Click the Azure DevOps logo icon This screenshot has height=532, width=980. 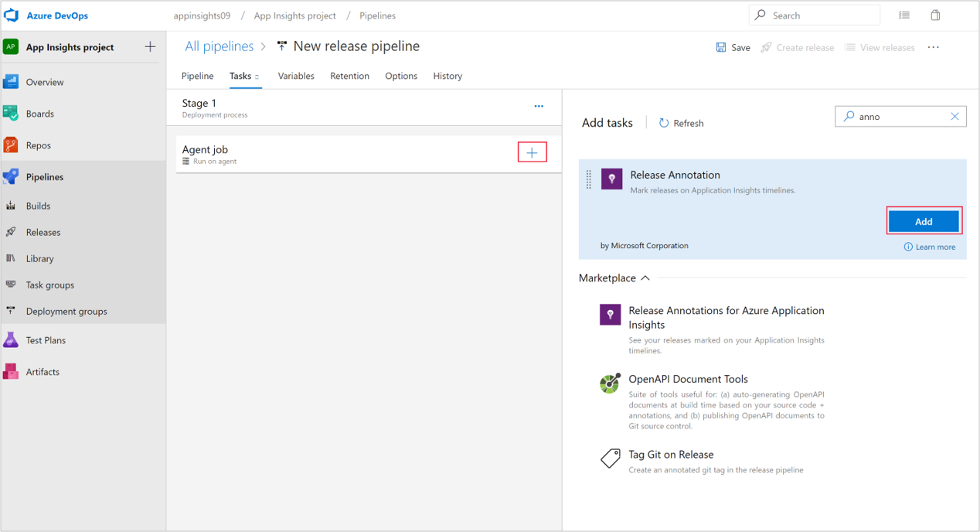12,15
